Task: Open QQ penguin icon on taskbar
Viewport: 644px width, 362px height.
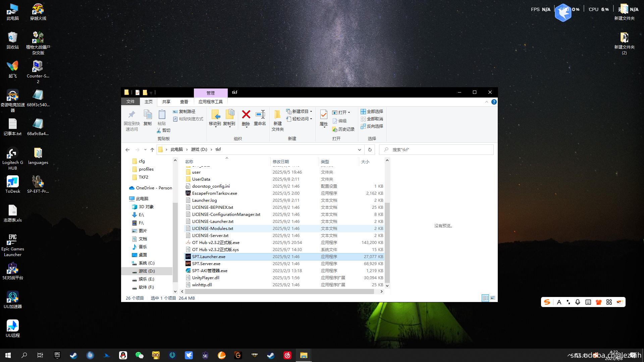Action: [123, 355]
